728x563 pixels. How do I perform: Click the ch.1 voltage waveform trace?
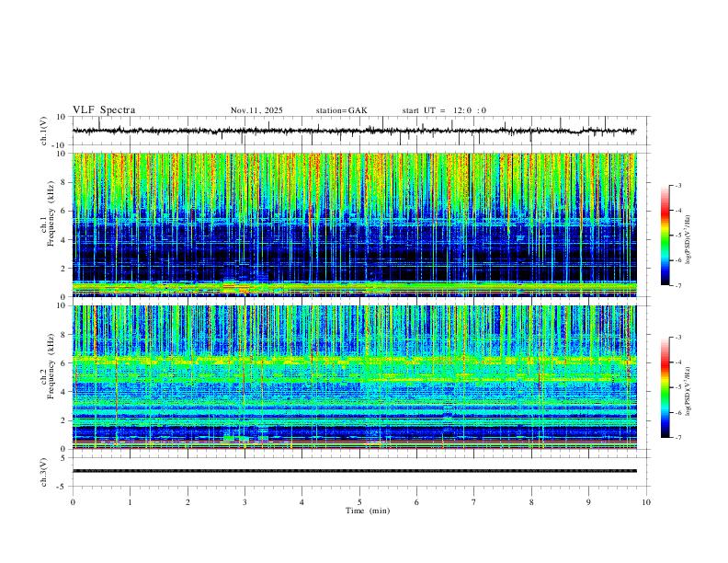click(354, 131)
